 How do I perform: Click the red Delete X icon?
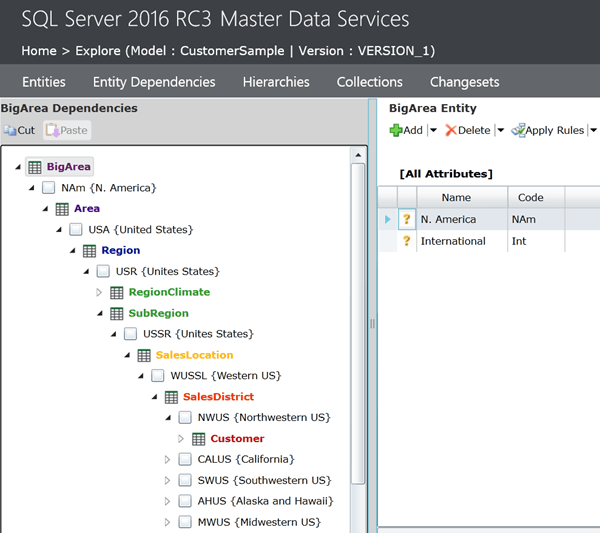pos(451,130)
